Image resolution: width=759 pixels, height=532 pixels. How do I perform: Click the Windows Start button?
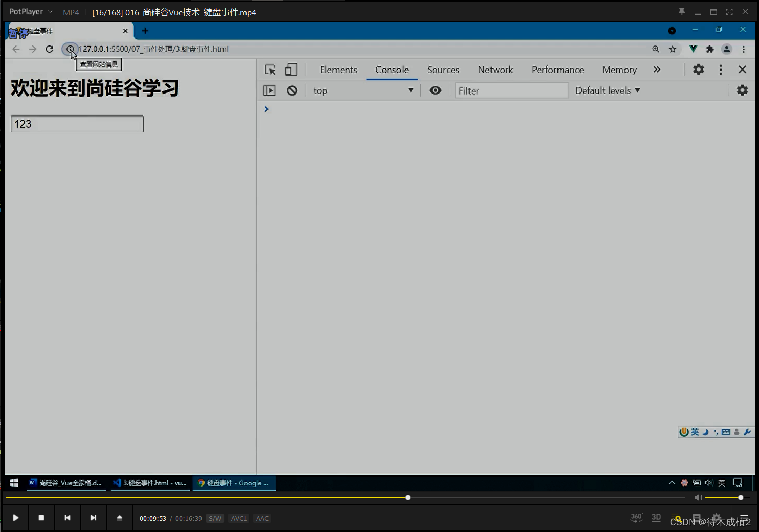point(14,483)
